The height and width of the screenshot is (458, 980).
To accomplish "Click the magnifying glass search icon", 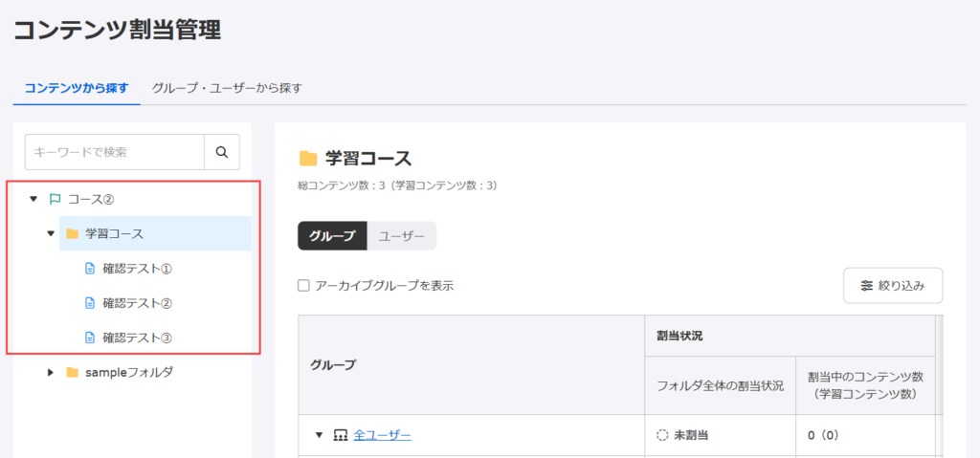I will click(x=222, y=152).
